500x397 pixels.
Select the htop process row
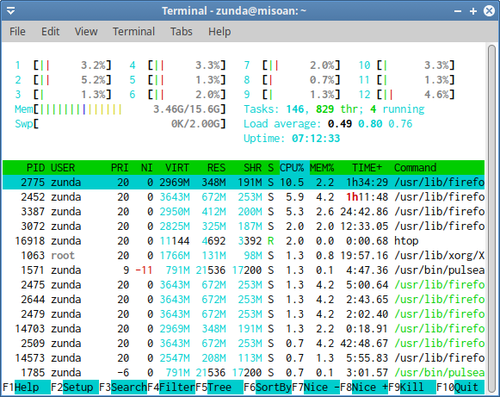click(243, 241)
